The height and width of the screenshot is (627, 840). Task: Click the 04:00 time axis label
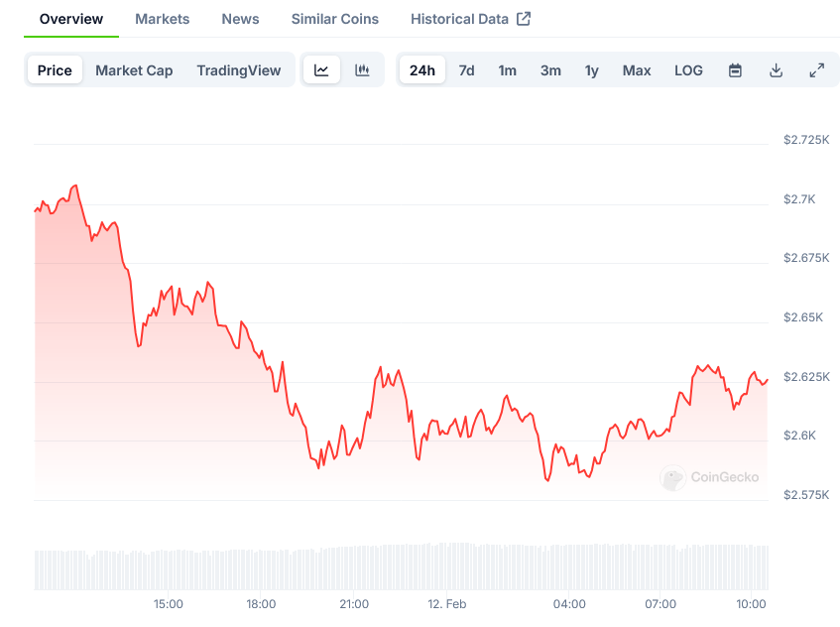click(x=569, y=604)
